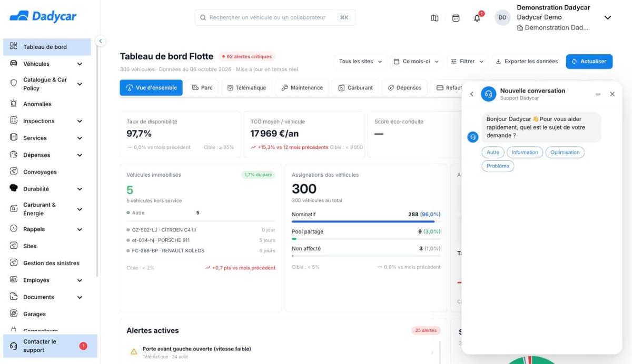Click the vehicle search field
632x364 pixels.
tap(275, 17)
